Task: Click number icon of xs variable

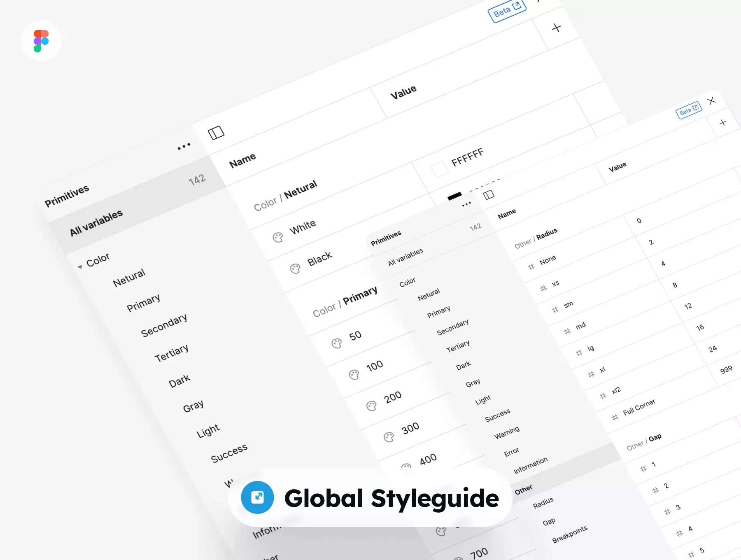Action: point(543,288)
